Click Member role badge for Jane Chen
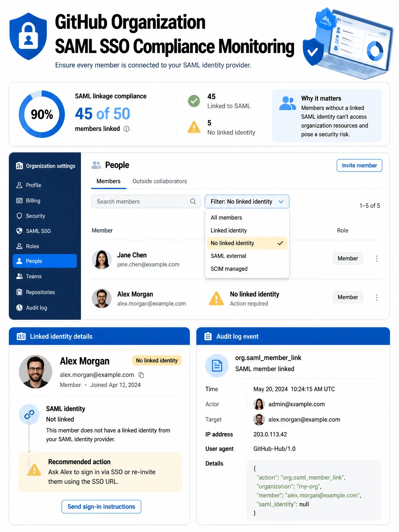Viewport: 399px width, 532px height. (x=348, y=258)
